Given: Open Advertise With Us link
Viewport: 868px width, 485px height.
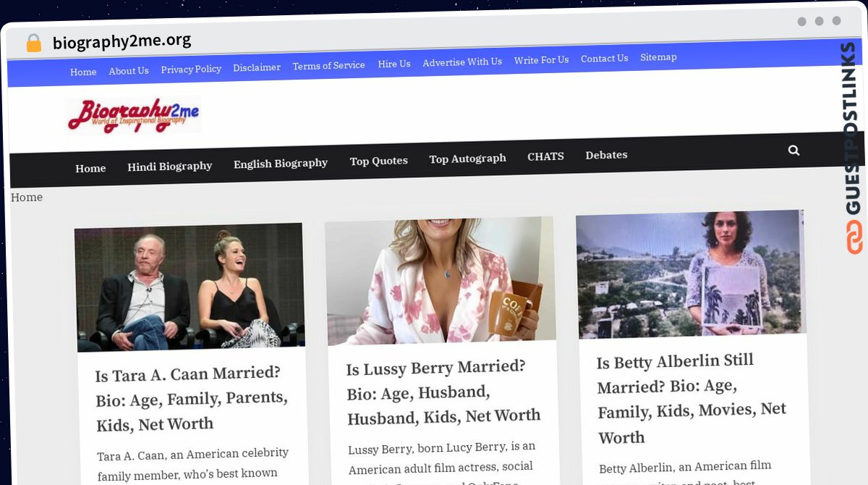Looking at the screenshot, I should tap(462, 62).
